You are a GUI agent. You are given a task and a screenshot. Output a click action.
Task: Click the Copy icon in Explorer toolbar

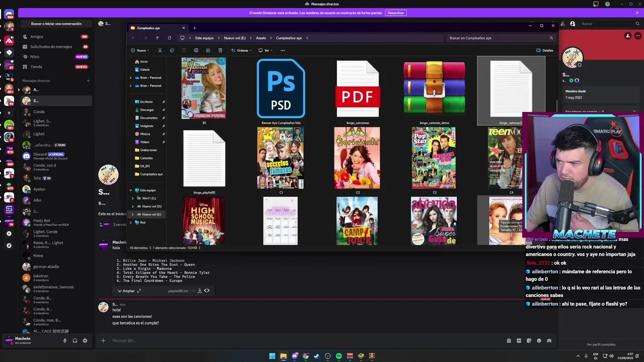[x=172, y=50]
